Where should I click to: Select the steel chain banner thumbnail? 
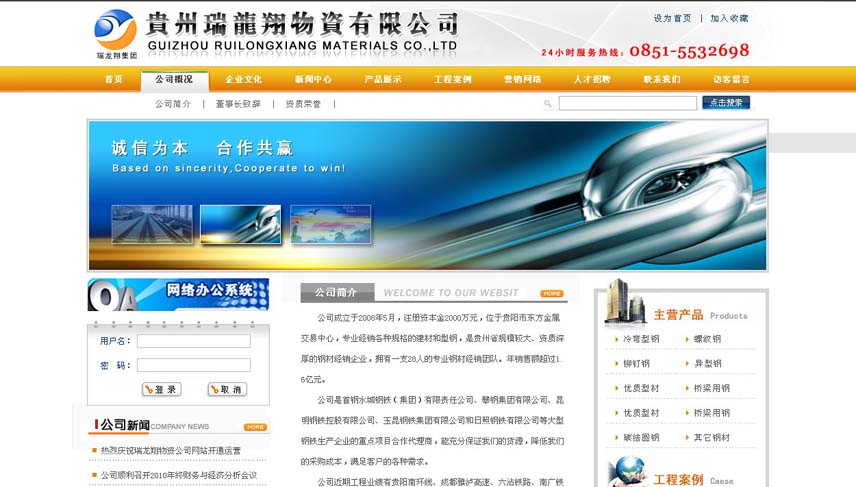coord(241,224)
